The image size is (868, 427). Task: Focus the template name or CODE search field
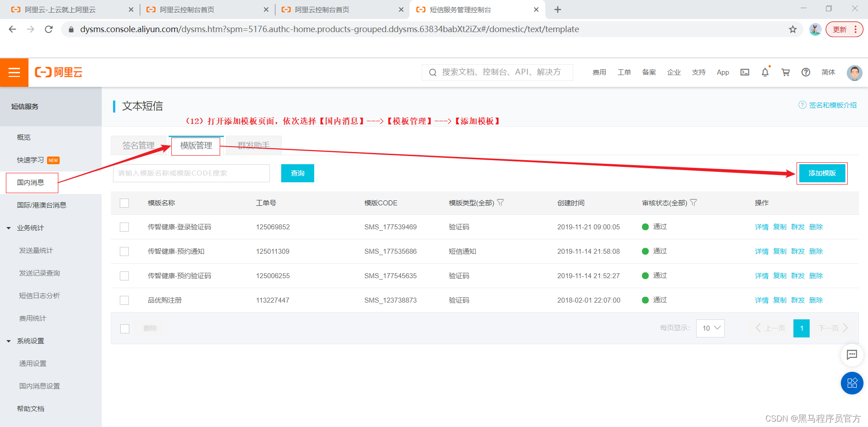point(191,173)
